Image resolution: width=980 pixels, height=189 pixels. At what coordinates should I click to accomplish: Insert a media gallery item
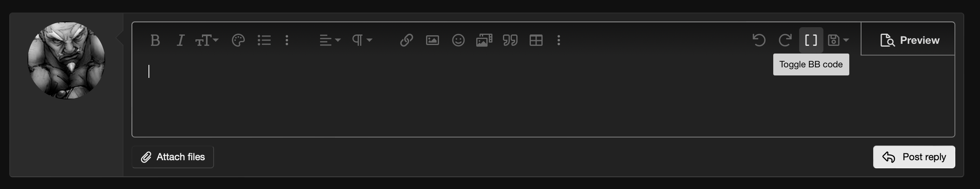click(x=484, y=40)
